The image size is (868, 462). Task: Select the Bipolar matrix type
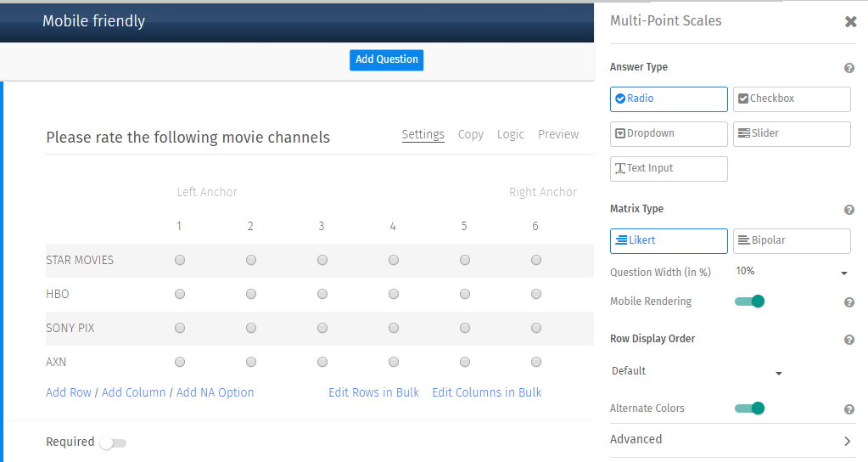(x=791, y=240)
